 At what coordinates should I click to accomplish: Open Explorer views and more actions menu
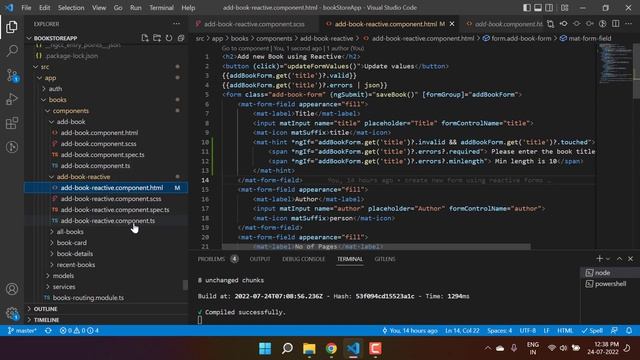point(176,24)
